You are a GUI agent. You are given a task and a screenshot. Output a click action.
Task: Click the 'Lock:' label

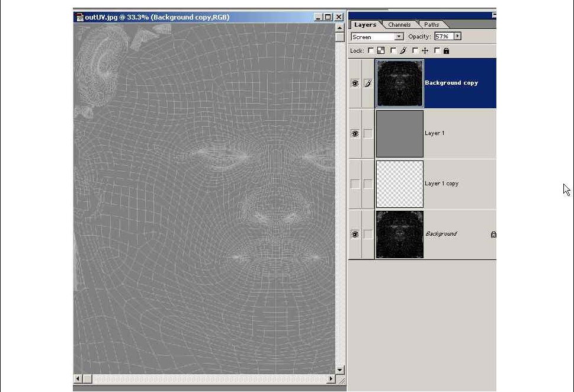pyautogui.click(x=357, y=51)
